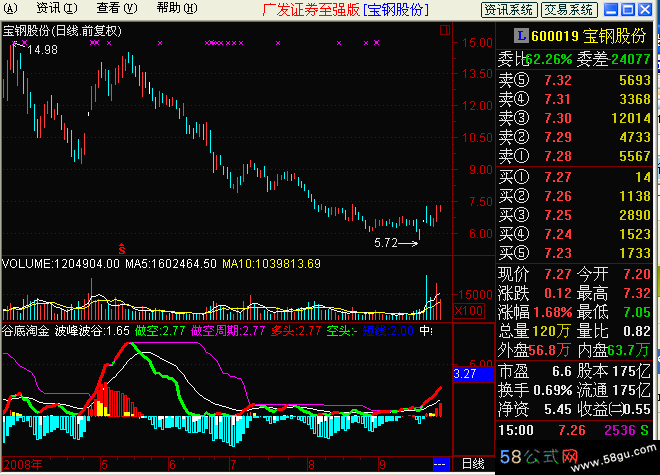Click the 买⑤ 7.23 order row
This screenshot has height=475, width=660.
575,253
